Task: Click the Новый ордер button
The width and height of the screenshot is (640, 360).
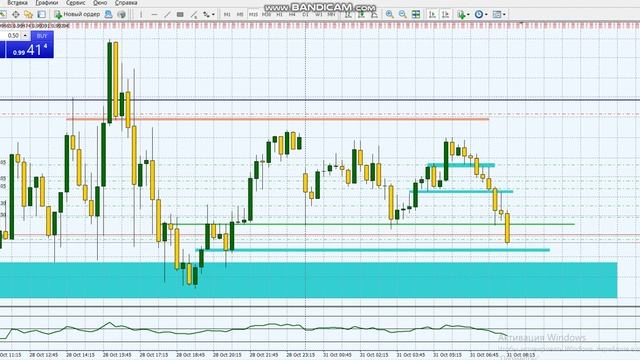Action: [77, 15]
